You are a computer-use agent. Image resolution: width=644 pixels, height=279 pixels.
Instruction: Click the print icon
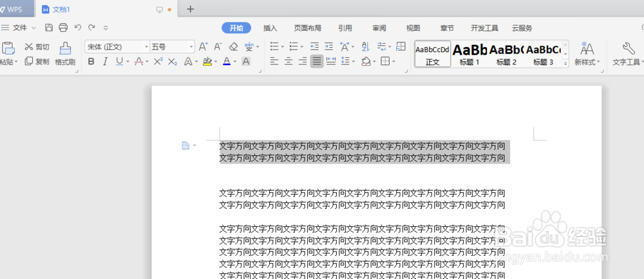coord(63,28)
